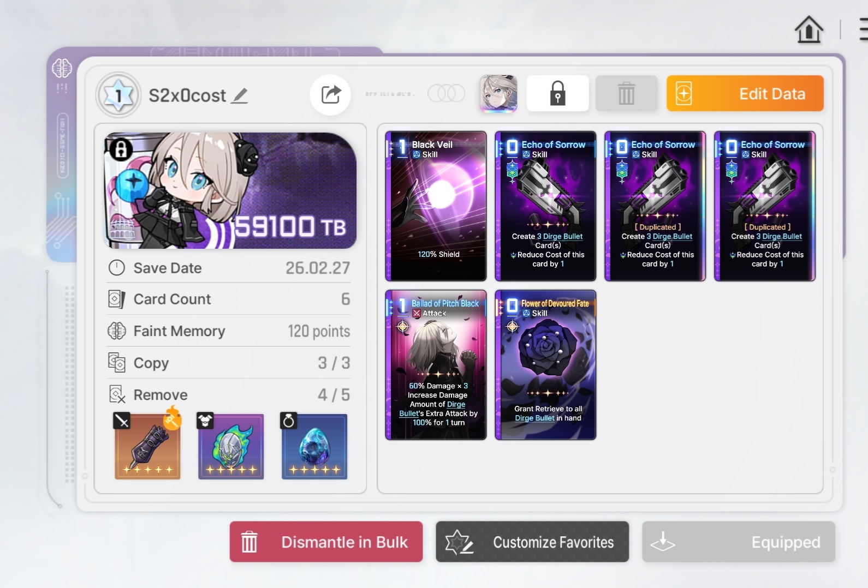Screen dimensions: 868x588
Task: Click the orange flame badge on the weapon
Action: [x=173, y=418]
